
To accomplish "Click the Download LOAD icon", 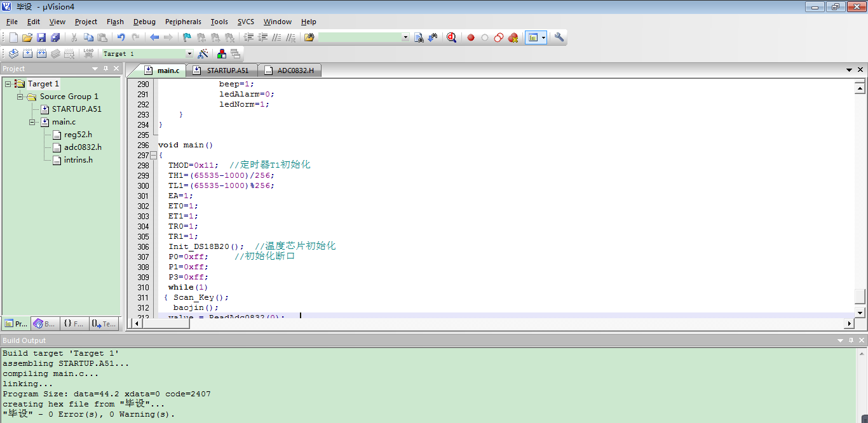I will 88,54.
